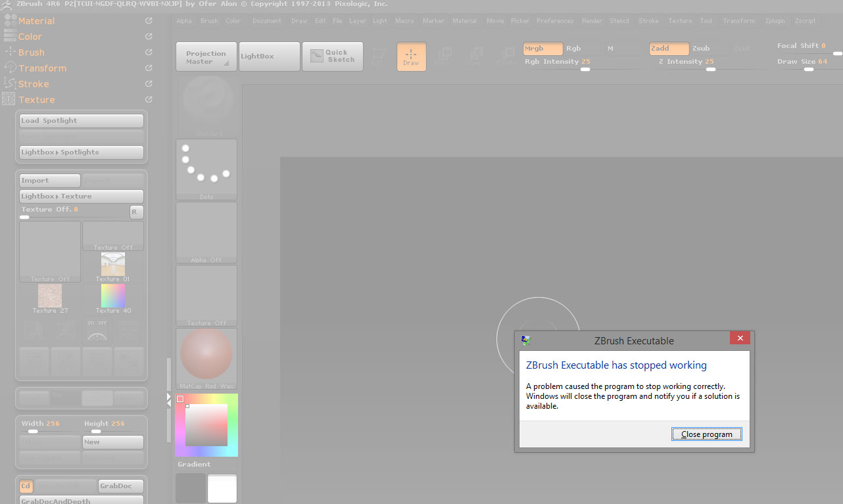Expand the Transform palette label
This screenshot has width=843, height=504.
[42, 68]
